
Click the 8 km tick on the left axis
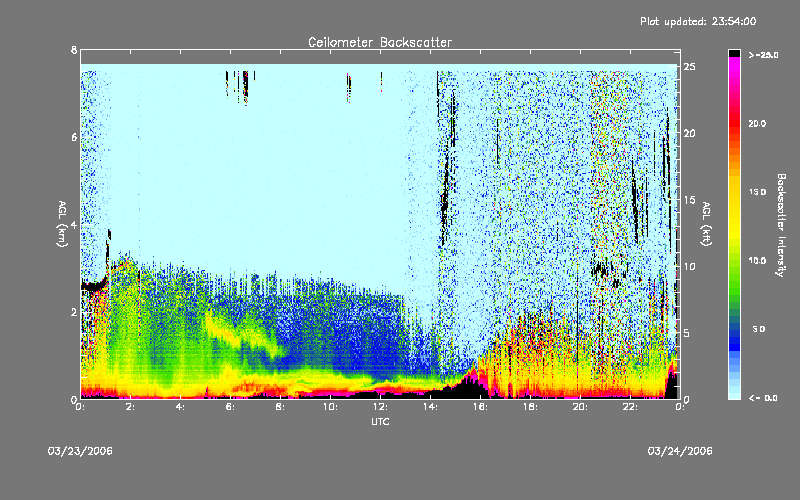pyautogui.click(x=74, y=50)
